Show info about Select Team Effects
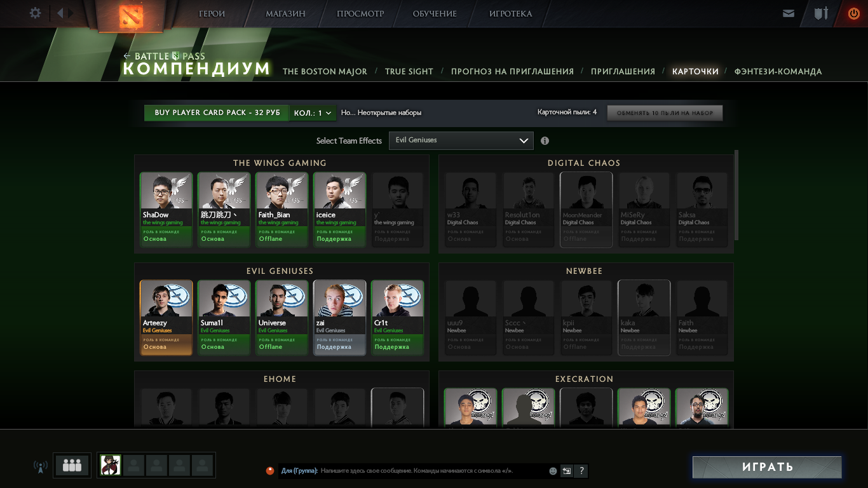This screenshot has width=868, height=488. click(545, 141)
